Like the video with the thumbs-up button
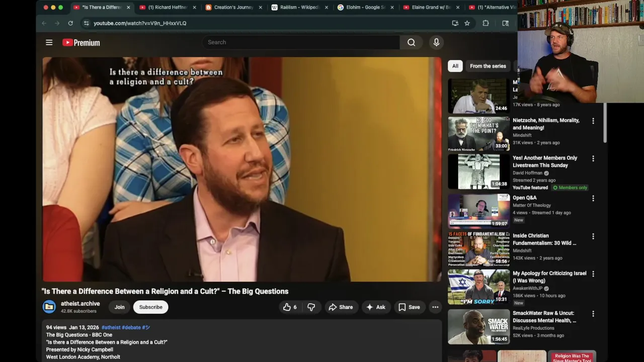The image size is (644, 362). coord(290,307)
